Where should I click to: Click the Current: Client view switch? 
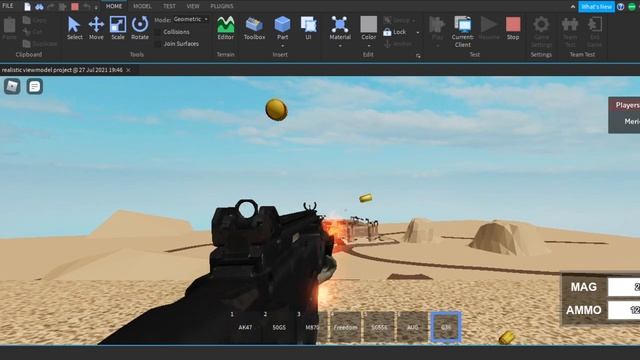click(462, 32)
